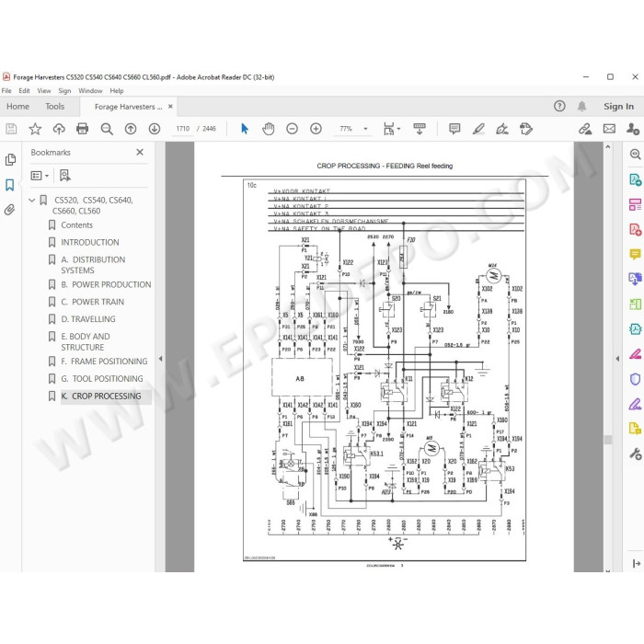644x644 pixels.
Task: Switch to the Home tab
Action: coord(18,107)
